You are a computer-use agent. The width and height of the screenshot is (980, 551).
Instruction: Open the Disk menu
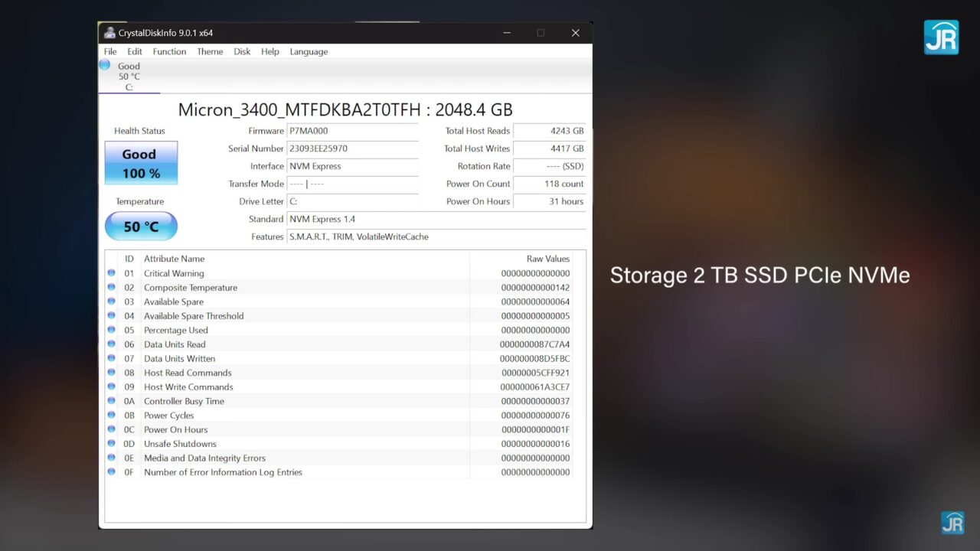(x=242, y=52)
